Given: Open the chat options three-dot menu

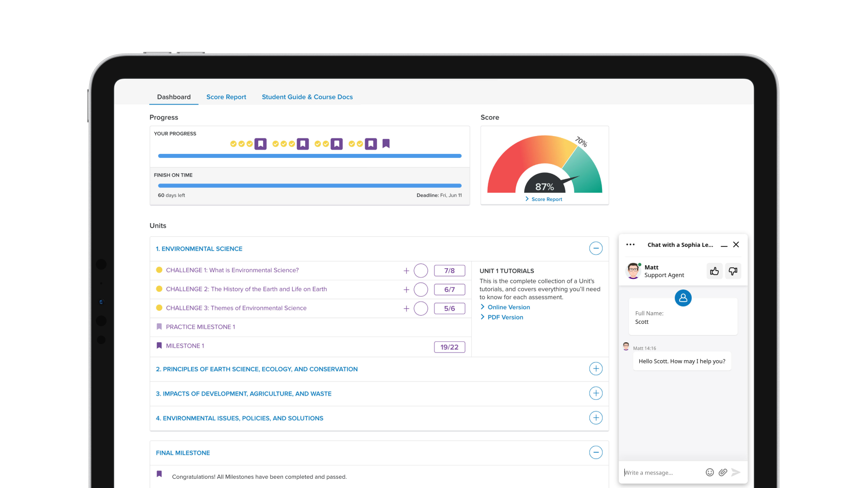Looking at the screenshot, I should (630, 244).
